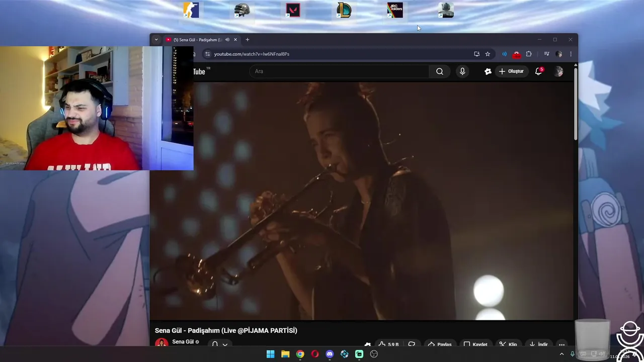Image resolution: width=644 pixels, height=362 pixels.
Task: Open the green taskbar app icon
Action: pyautogui.click(x=359, y=354)
